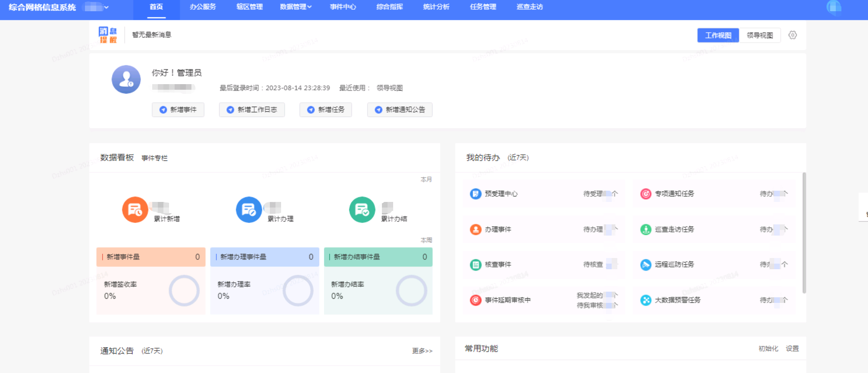Click the 远程巡防任务 label
The width and height of the screenshot is (868, 373).
(674, 265)
